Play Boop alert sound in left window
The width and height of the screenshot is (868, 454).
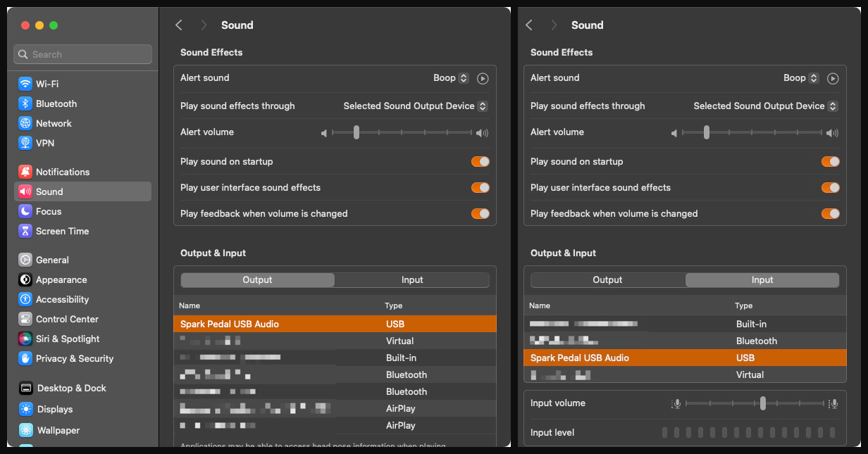click(483, 78)
